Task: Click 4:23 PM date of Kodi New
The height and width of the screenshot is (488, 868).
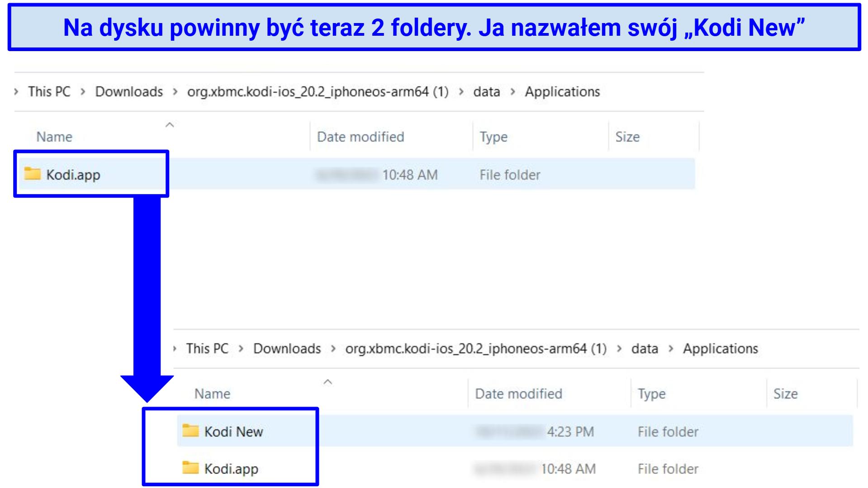Action: [570, 432]
